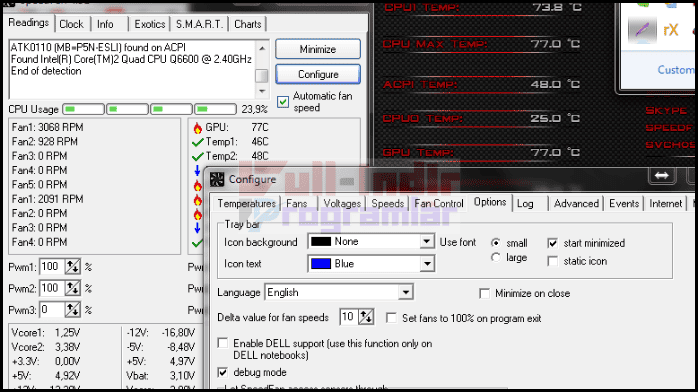Click the Fan1: 3068 RPM reading
The image size is (698, 392).
click(48, 128)
